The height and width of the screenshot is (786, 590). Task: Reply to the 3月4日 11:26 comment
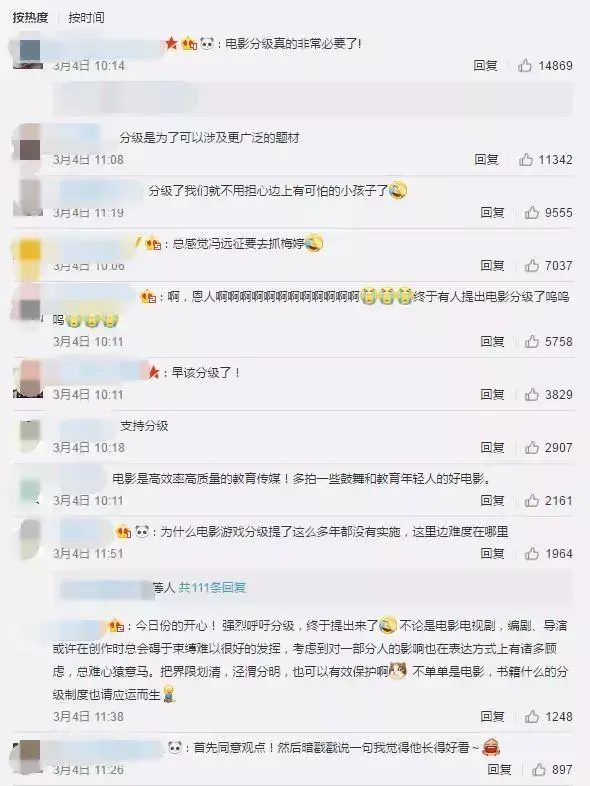point(499,769)
